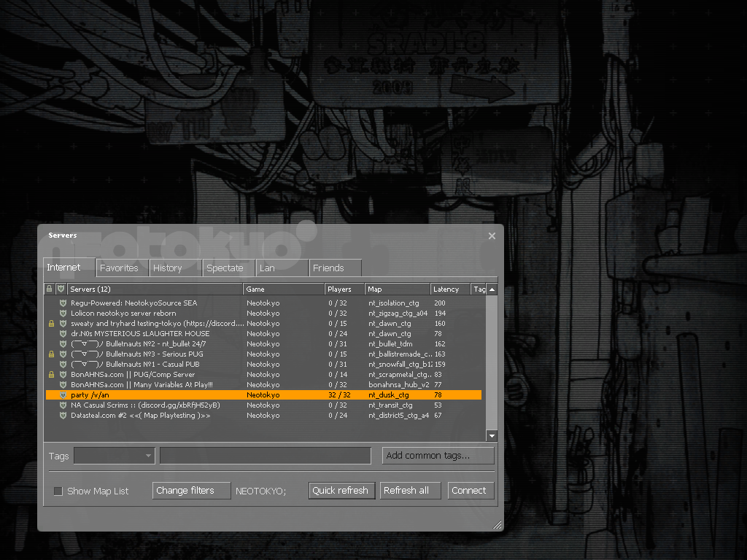This screenshot has width=747, height=560.
Task: Click Quick refresh
Action: 342,491
